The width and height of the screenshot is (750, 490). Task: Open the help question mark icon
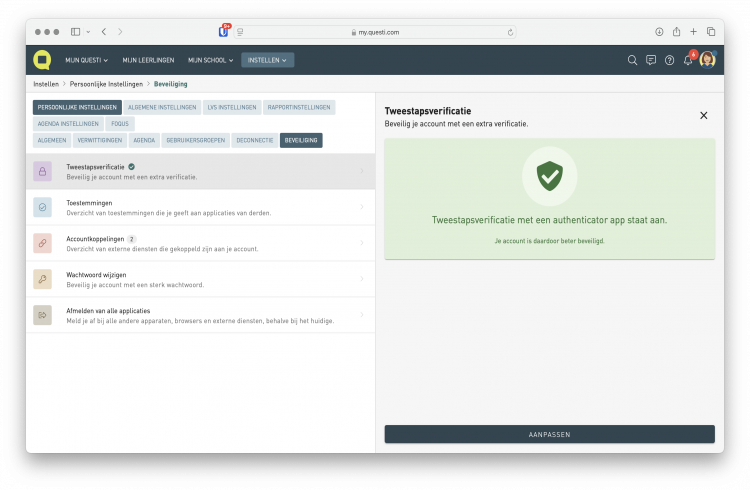pos(670,60)
